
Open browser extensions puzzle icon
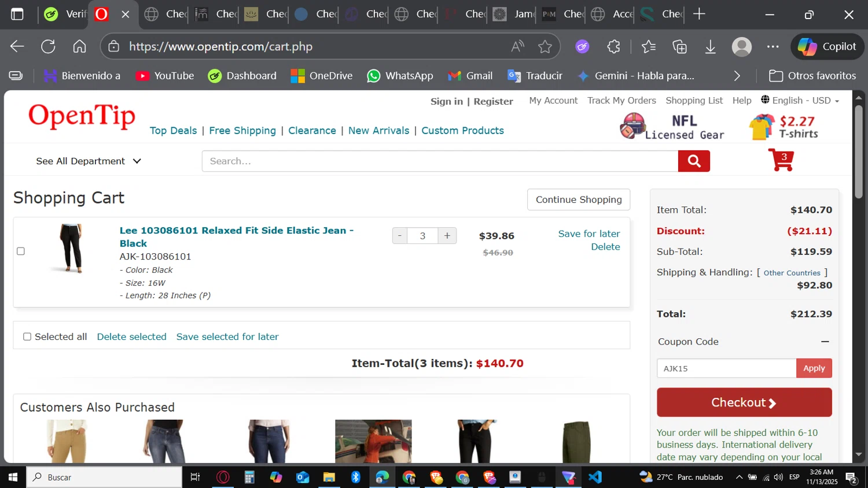click(x=613, y=46)
